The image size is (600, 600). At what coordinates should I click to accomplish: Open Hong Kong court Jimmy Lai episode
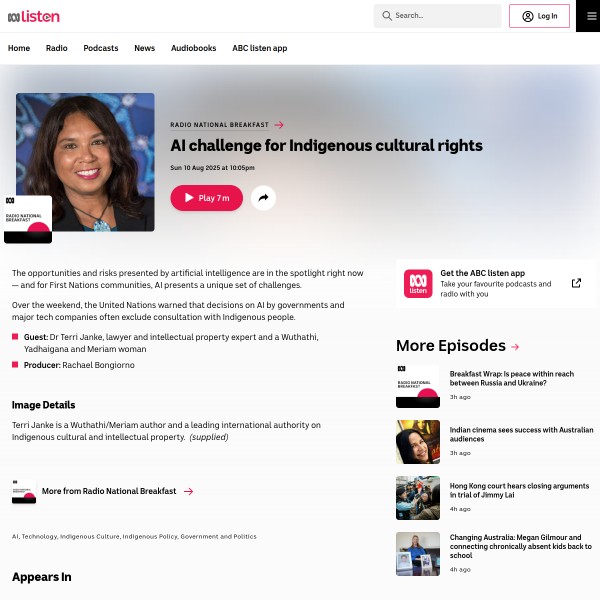tap(519, 490)
